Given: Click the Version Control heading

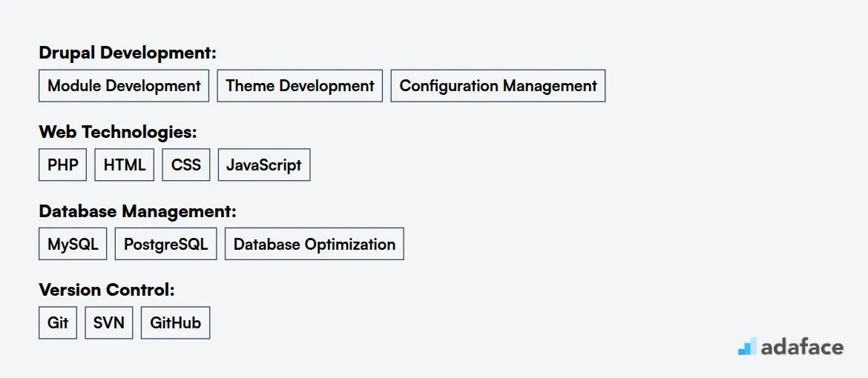Looking at the screenshot, I should pos(107,290).
